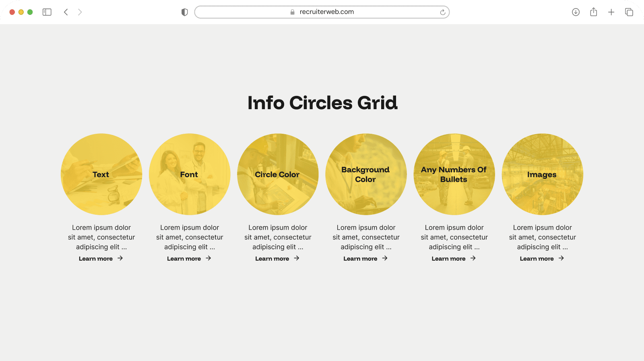Click the arrow beside Learn more under Images
The height and width of the screenshot is (361, 644).
click(561, 258)
